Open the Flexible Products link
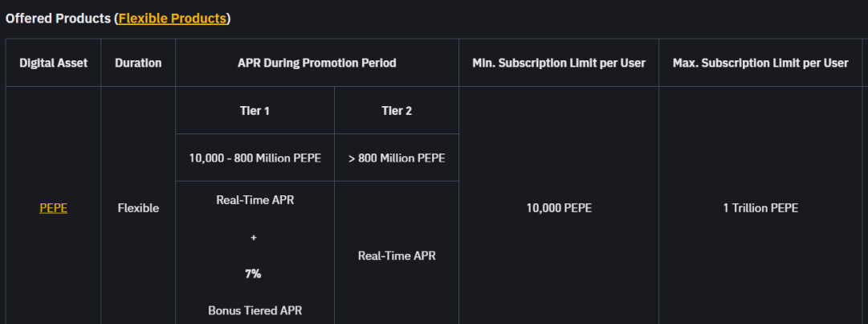Image resolution: width=868 pixels, height=324 pixels. click(173, 18)
